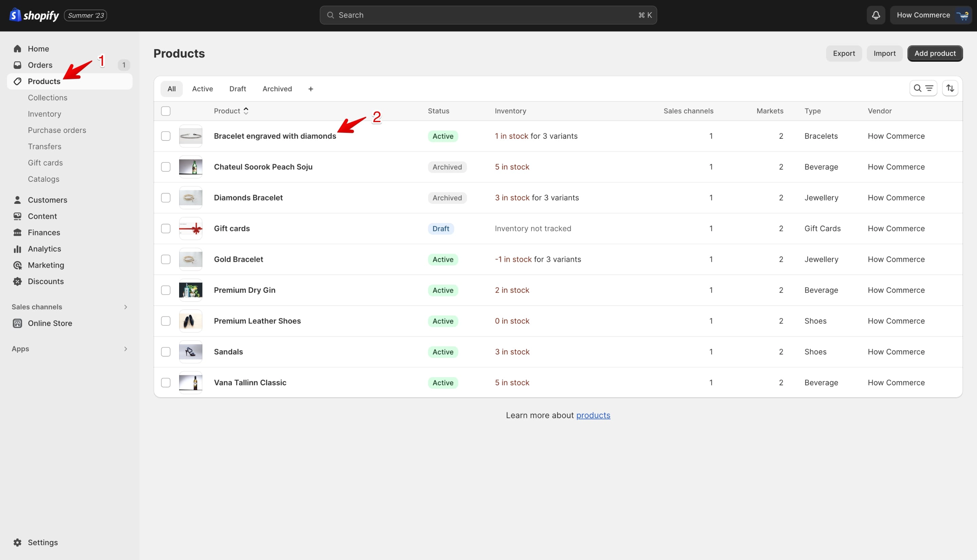977x560 pixels.
Task: Add a new view with plus icon
Action: pos(310,89)
